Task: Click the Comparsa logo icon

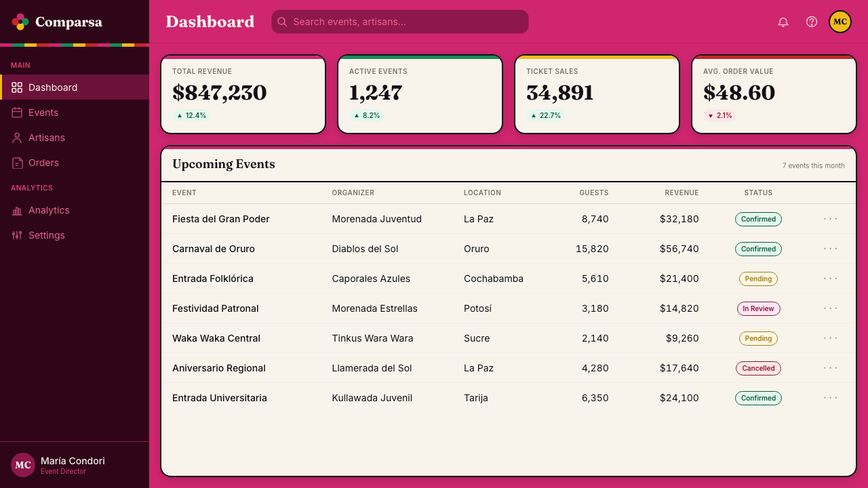Action: point(20,22)
